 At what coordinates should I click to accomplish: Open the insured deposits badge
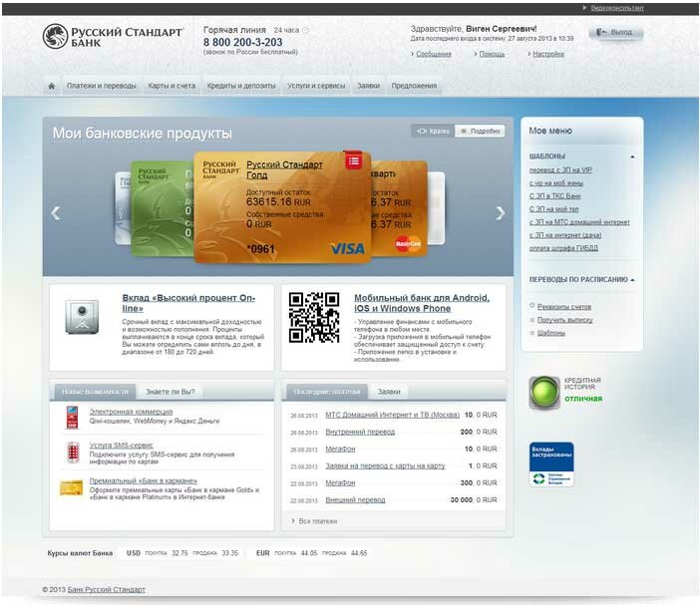[x=551, y=464]
